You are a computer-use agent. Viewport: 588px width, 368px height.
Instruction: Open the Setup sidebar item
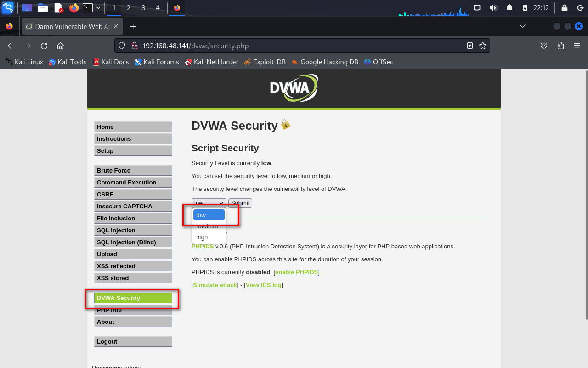(x=133, y=150)
